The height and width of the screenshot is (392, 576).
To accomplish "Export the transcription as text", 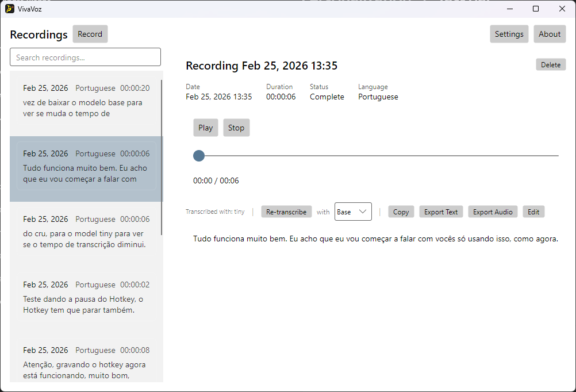I will (440, 212).
